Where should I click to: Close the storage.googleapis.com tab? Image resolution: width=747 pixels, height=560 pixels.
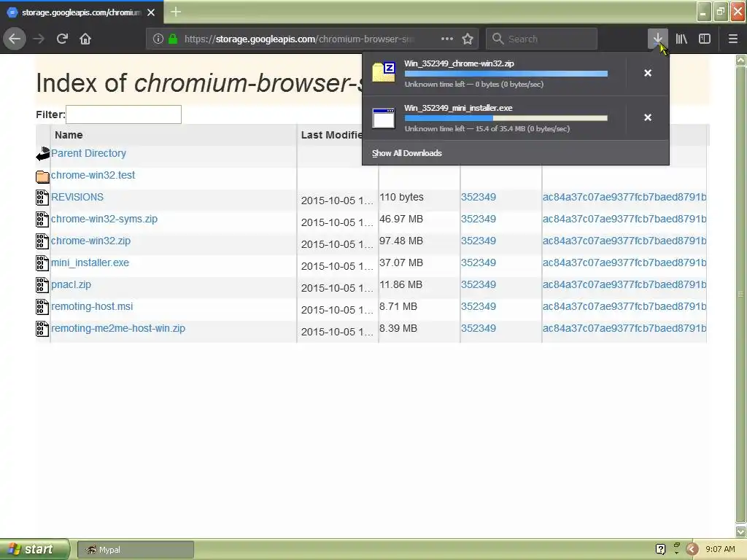[x=151, y=12]
